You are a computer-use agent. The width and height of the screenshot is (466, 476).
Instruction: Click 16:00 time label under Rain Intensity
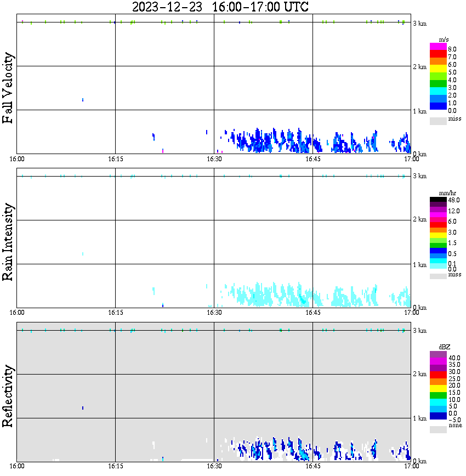click(16, 313)
